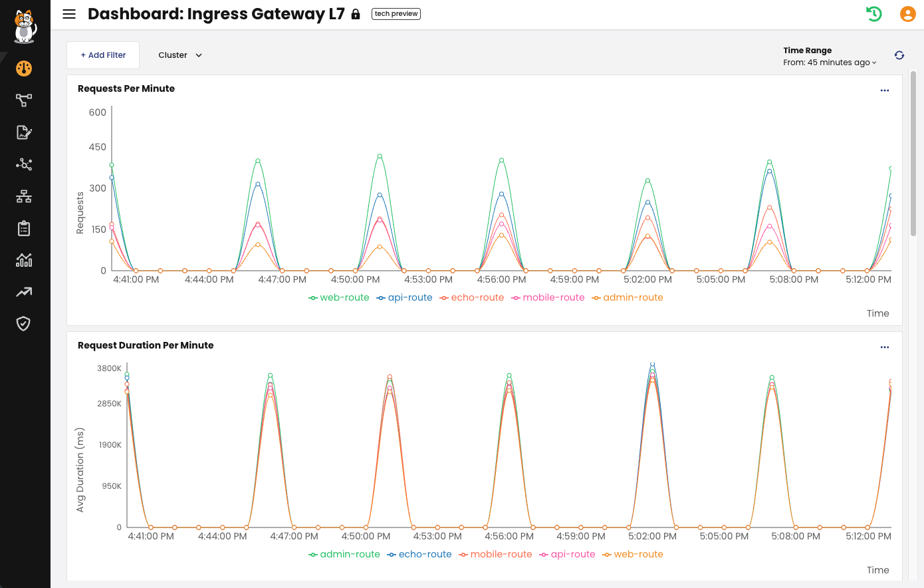The height and width of the screenshot is (588, 924).
Task: Open the security shield icon in sidebar
Action: [24, 324]
